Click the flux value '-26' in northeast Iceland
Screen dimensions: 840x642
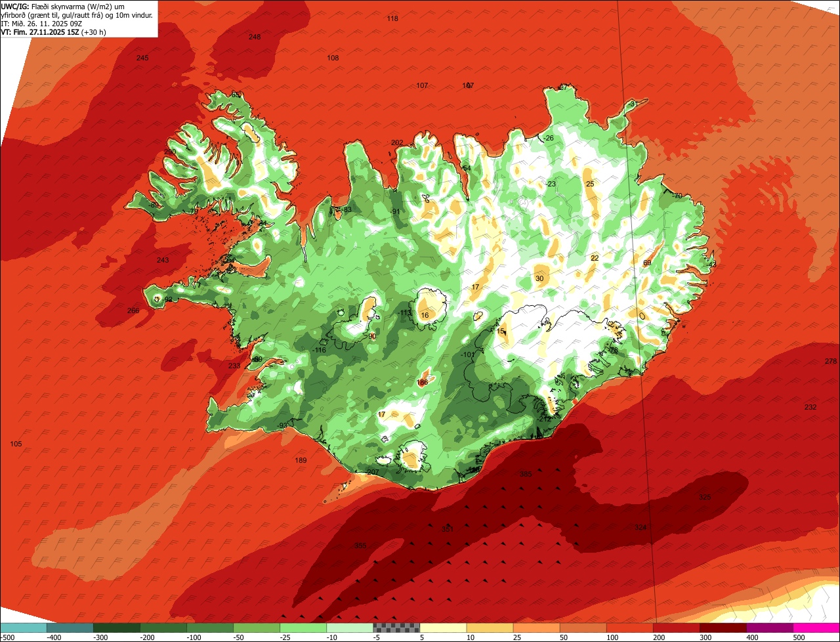point(548,138)
